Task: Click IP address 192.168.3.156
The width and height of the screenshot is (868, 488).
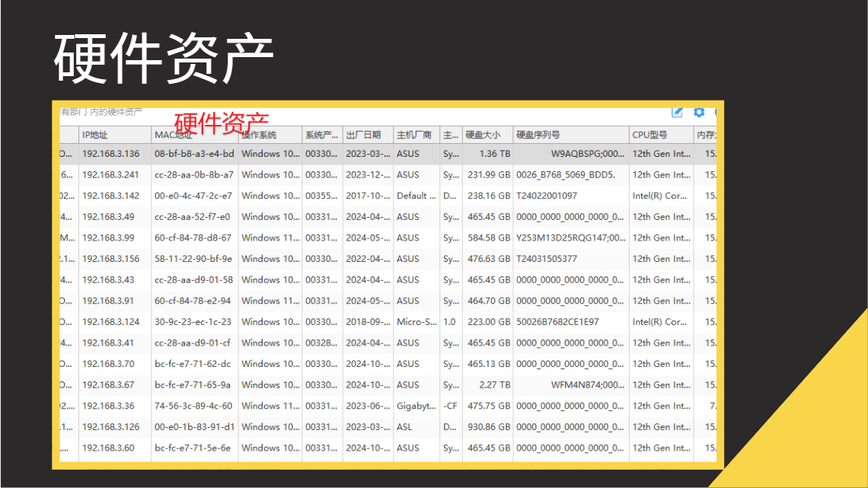Action: tap(110, 259)
